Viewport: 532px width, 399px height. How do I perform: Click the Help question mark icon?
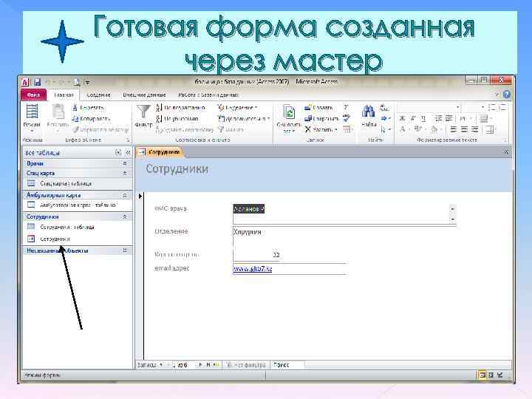click(507, 95)
